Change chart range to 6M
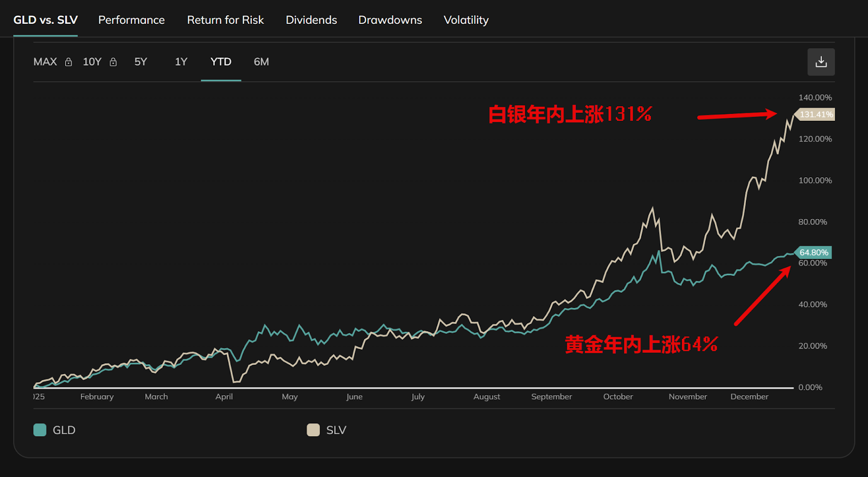This screenshot has width=868, height=477. 261,62
